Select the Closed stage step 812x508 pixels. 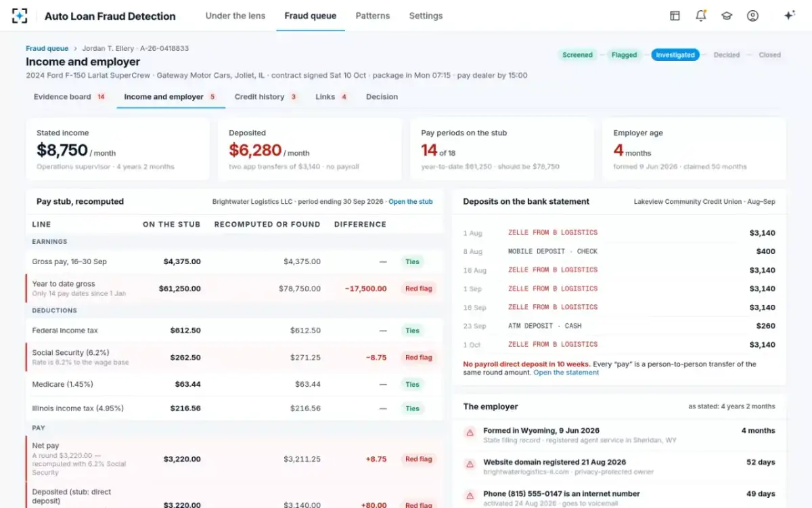click(769, 55)
